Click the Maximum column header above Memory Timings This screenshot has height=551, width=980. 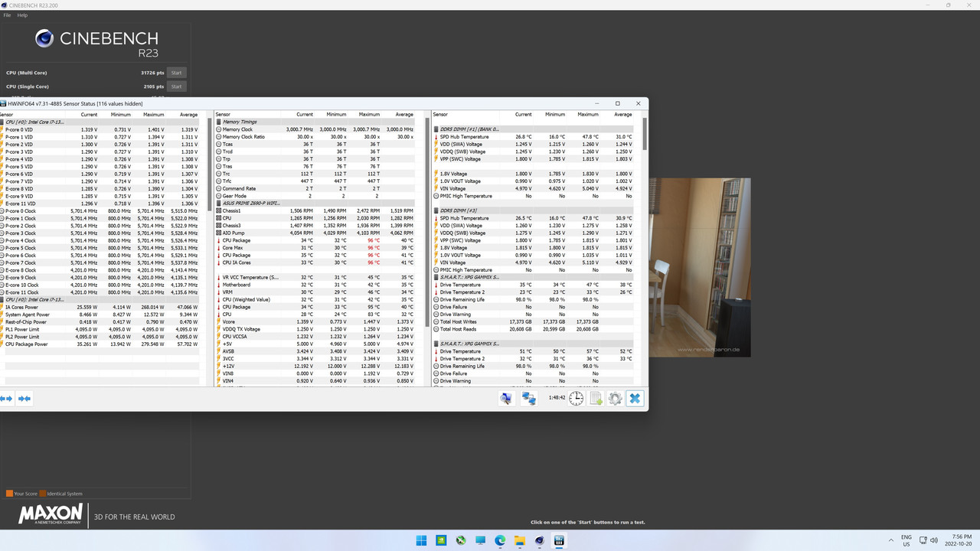[x=369, y=115]
